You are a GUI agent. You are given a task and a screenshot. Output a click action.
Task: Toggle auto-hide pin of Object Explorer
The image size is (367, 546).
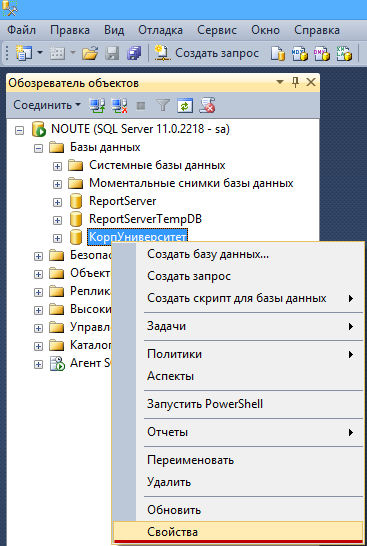point(295,83)
